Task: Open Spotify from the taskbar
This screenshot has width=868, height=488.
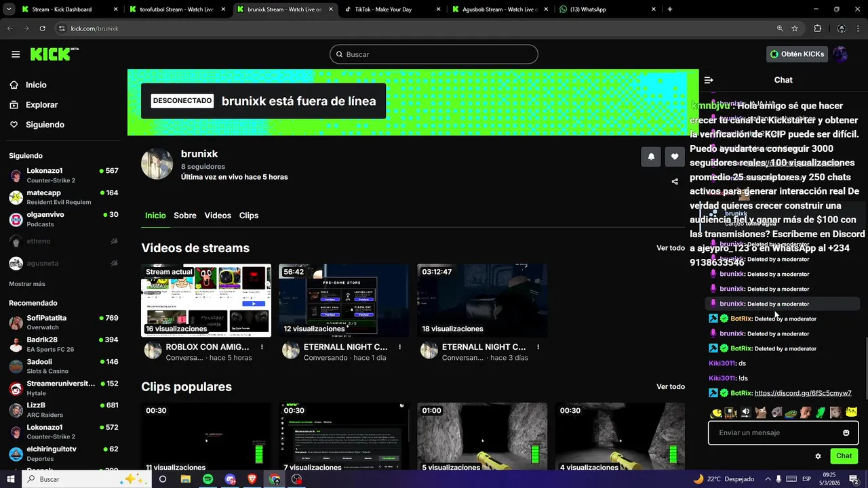Action: click(x=208, y=479)
